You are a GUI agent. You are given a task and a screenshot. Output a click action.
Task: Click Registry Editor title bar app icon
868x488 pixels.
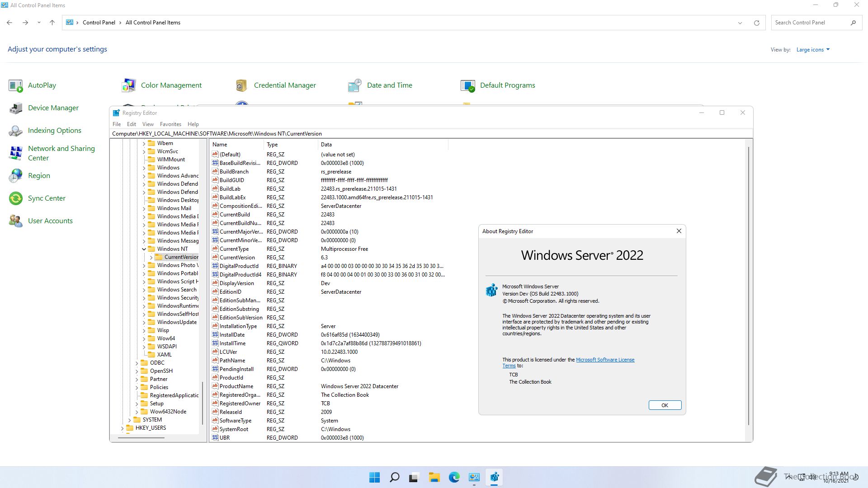(x=116, y=113)
